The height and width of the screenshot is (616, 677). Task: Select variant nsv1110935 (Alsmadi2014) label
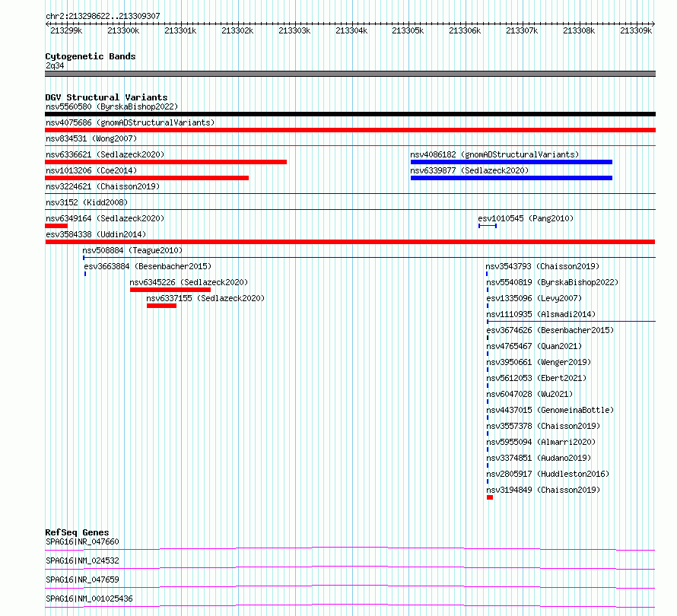[x=541, y=314]
